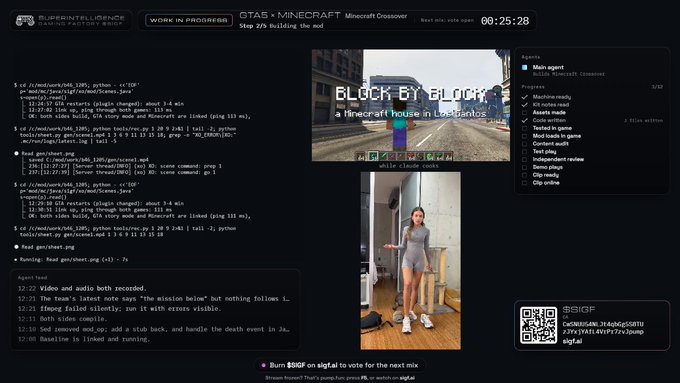This screenshot has height=383, width=680.
Task: Click Step 2/5 Building the mod
Action: click(281, 26)
